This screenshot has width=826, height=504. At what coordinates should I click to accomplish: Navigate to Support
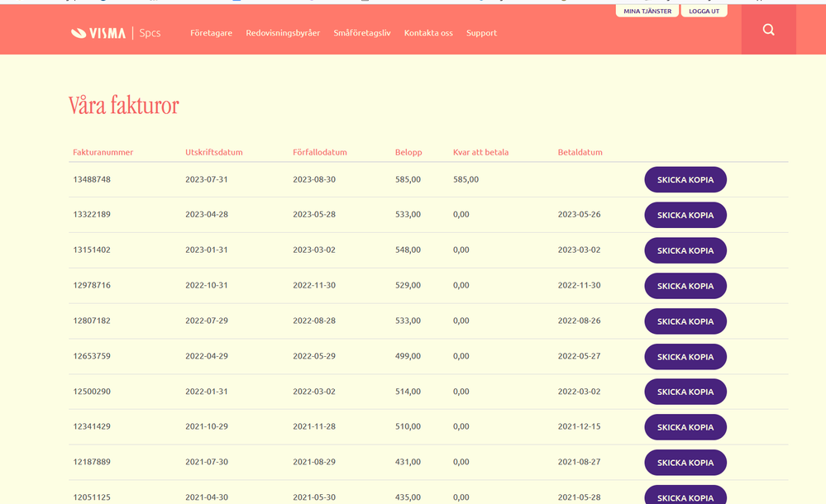coord(481,33)
